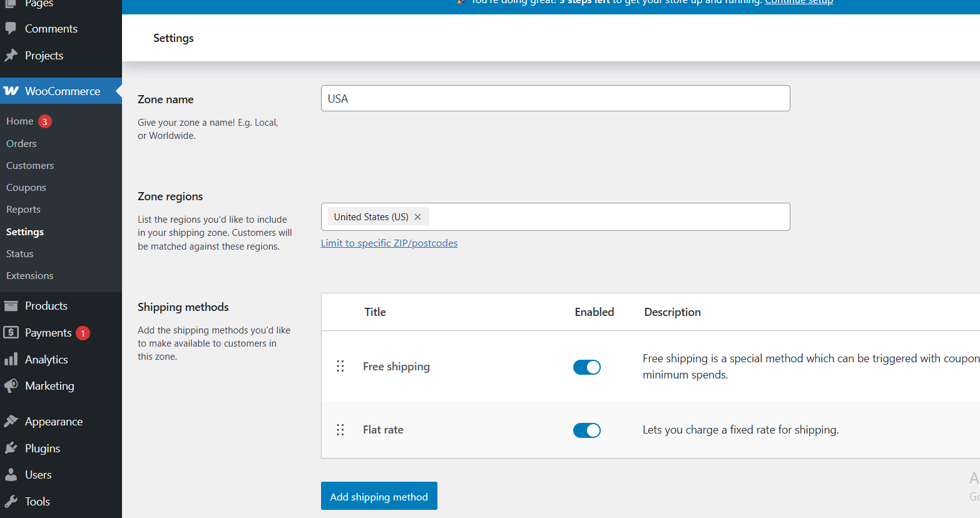
Task: Click the Home notification badge showing 3
Action: point(45,121)
